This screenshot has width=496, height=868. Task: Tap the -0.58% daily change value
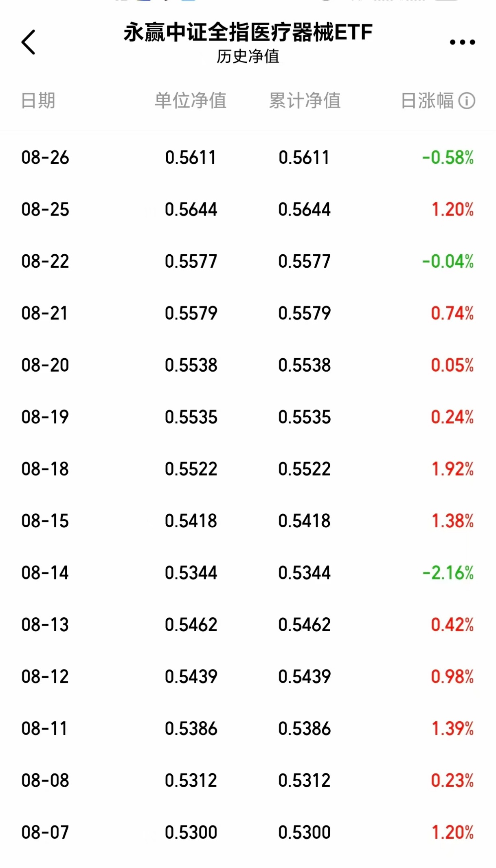click(x=448, y=158)
